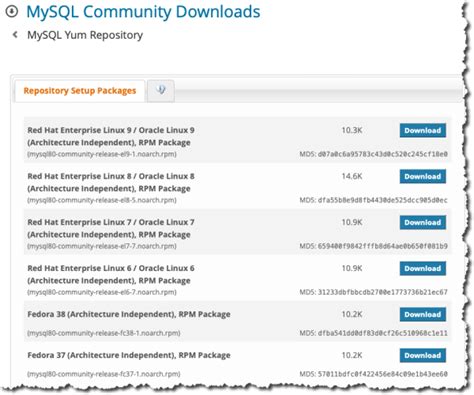Download the Fedora 37 RPM package
The width and height of the screenshot is (474, 395).
coord(423,355)
